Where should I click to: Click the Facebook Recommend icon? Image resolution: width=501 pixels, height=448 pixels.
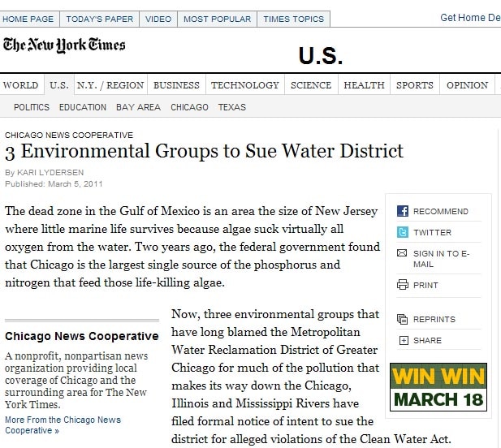402,211
